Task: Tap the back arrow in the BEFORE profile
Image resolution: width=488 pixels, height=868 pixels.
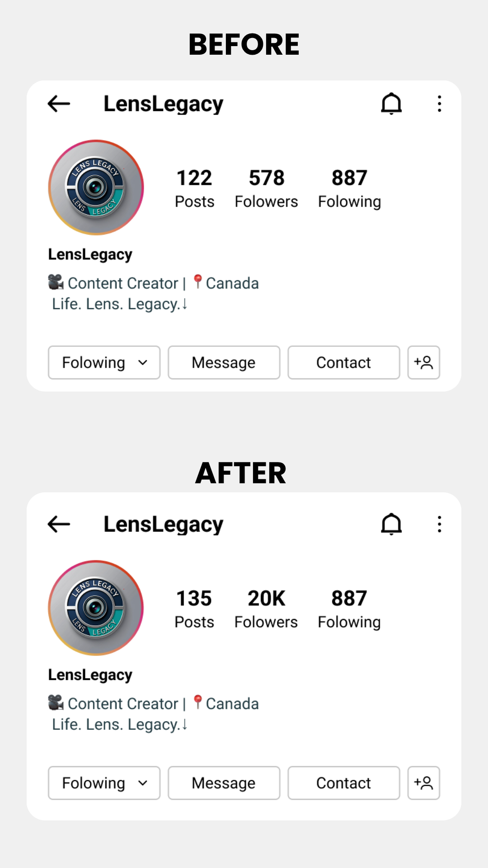Action: point(59,104)
